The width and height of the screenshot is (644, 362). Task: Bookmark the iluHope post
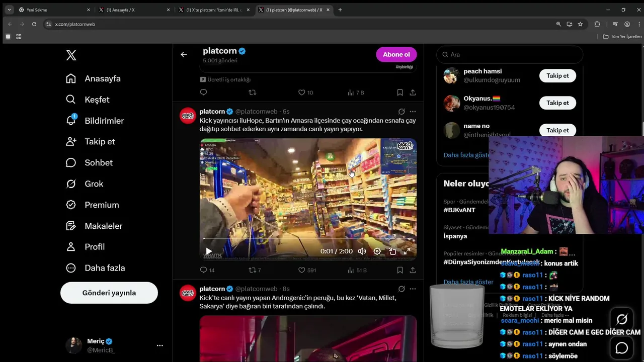[x=400, y=270]
